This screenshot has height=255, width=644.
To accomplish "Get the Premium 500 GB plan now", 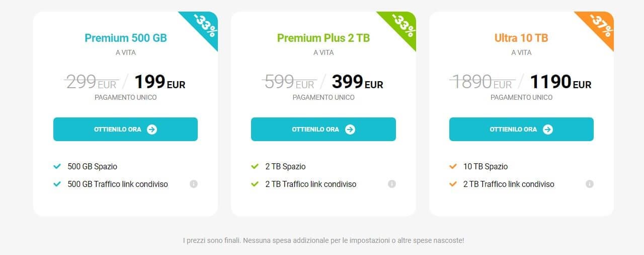I will pos(125,130).
